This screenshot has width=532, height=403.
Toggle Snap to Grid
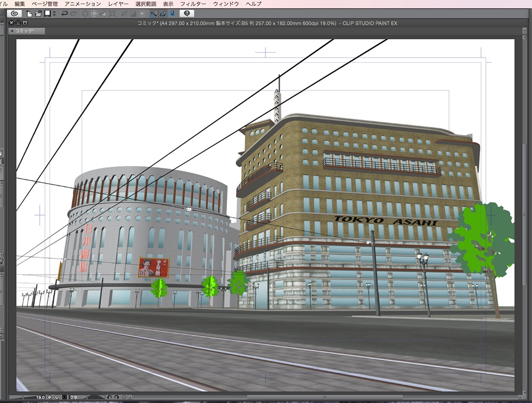[172, 14]
